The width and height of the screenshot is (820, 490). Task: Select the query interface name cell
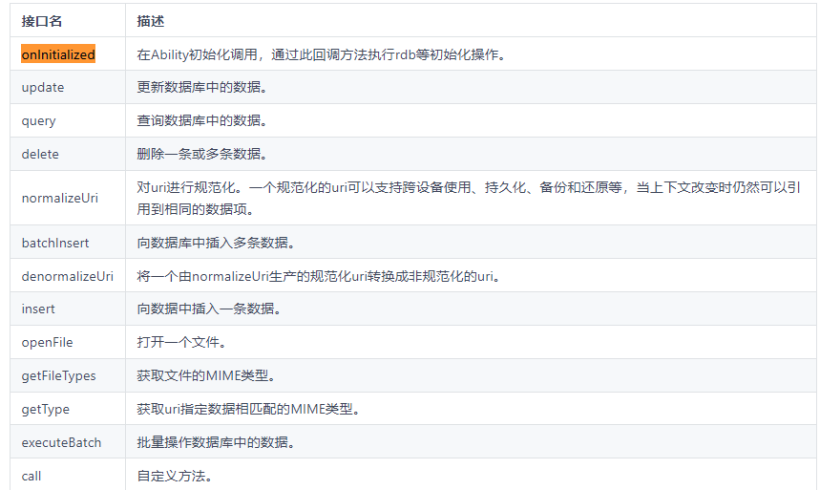(x=39, y=121)
